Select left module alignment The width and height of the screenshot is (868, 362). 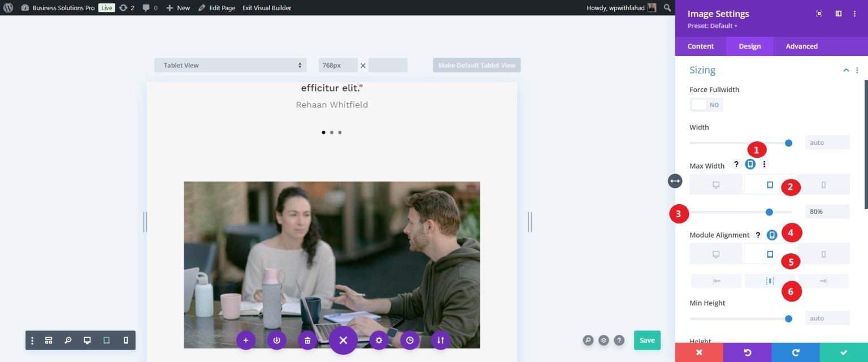pyautogui.click(x=716, y=281)
